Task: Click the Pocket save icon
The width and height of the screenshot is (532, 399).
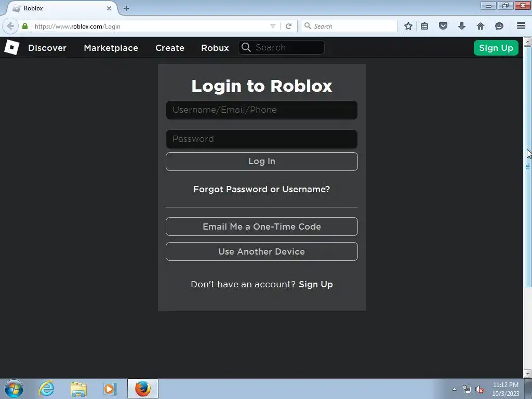Action: [x=443, y=26]
